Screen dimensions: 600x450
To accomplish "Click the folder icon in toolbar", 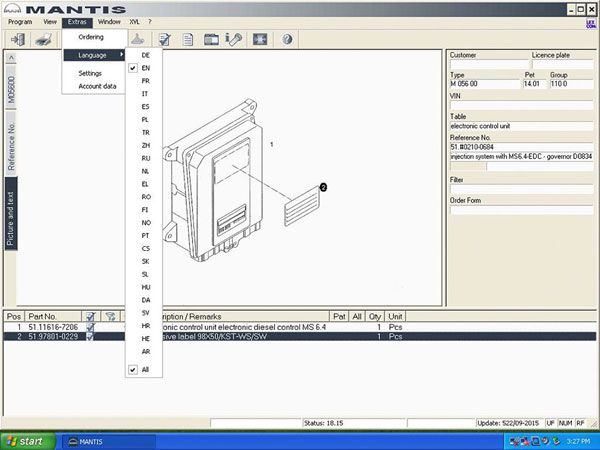I will tap(211, 39).
